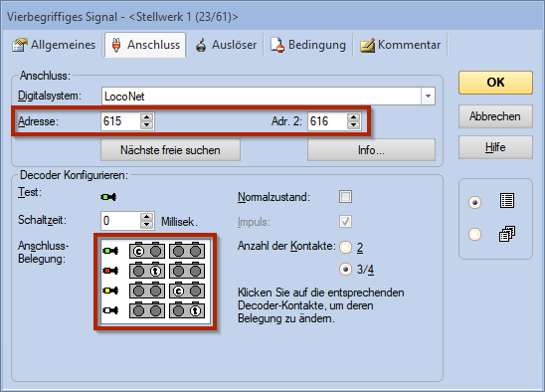Click second decoder contact in green row

[156, 251]
